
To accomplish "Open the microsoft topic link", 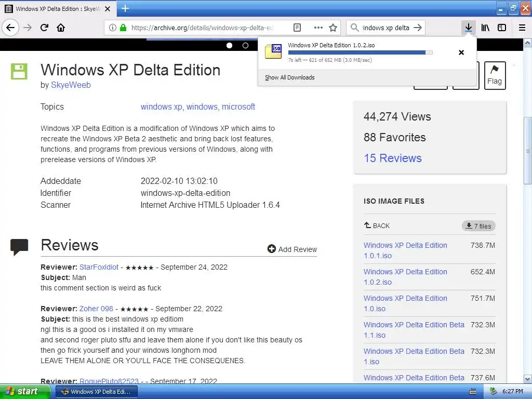I will pyautogui.click(x=238, y=107).
